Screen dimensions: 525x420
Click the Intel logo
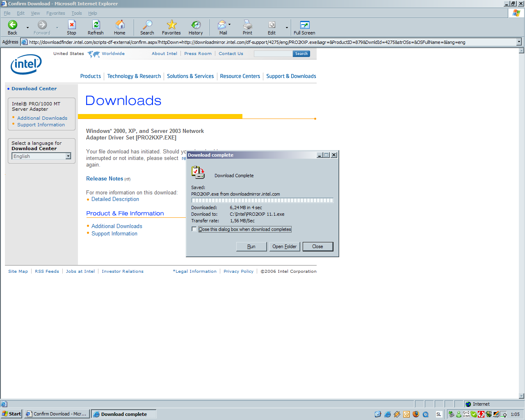(x=26, y=64)
